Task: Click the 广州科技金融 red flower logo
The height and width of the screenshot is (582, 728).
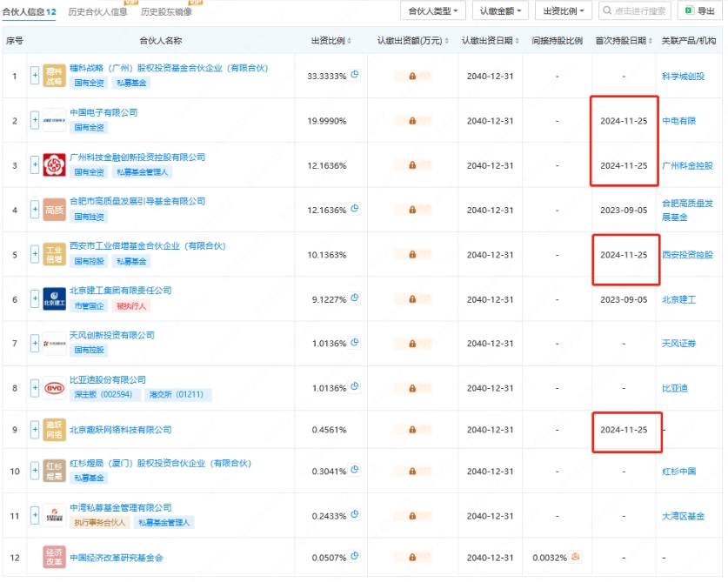Action: pos(54,164)
